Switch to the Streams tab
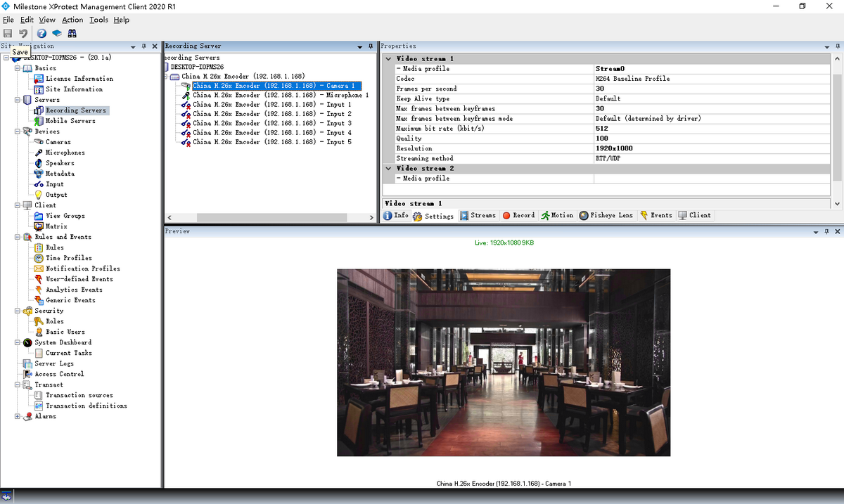The height and width of the screenshot is (504, 844). (x=478, y=216)
